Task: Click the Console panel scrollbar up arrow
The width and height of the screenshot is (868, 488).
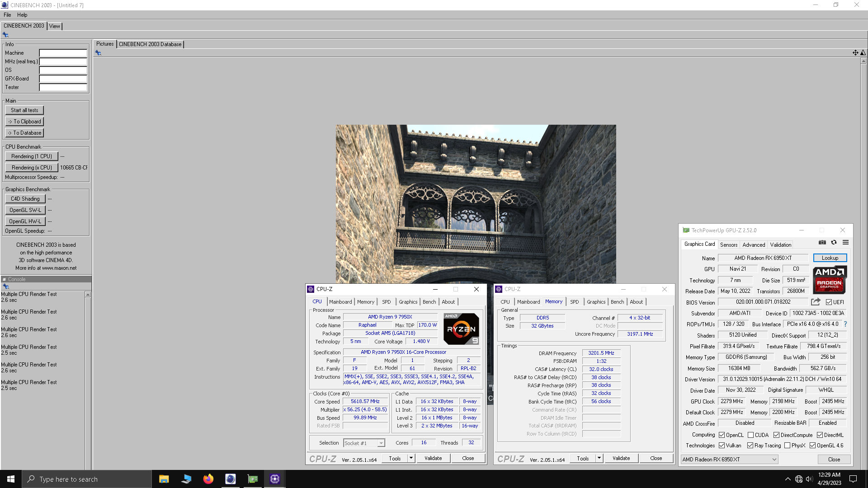Action: pos(88,295)
